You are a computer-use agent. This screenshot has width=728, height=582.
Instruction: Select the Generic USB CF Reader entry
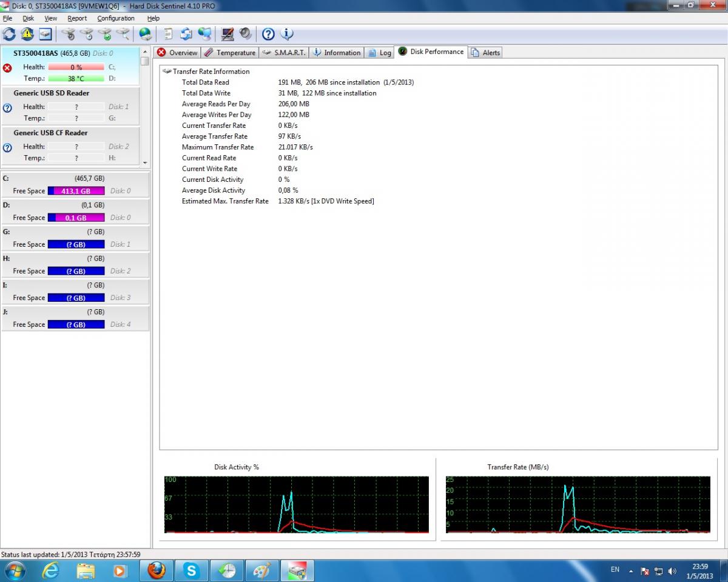(x=70, y=146)
